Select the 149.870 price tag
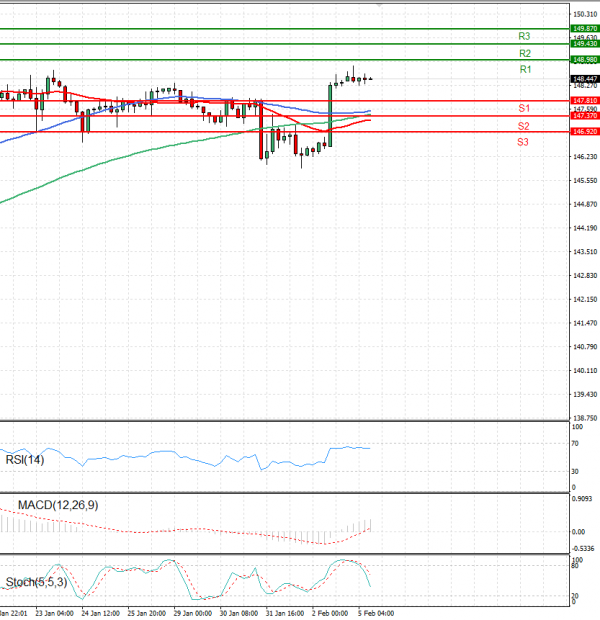 click(585, 28)
